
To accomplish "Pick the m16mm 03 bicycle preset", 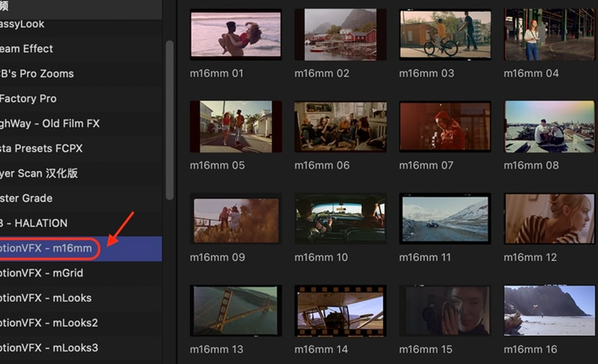I will click(445, 35).
